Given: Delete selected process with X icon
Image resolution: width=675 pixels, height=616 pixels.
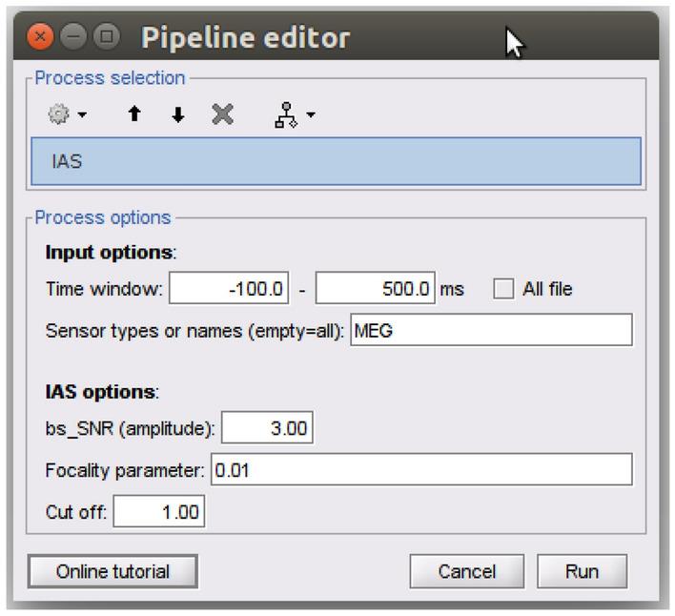Looking at the screenshot, I should tap(222, 115).
